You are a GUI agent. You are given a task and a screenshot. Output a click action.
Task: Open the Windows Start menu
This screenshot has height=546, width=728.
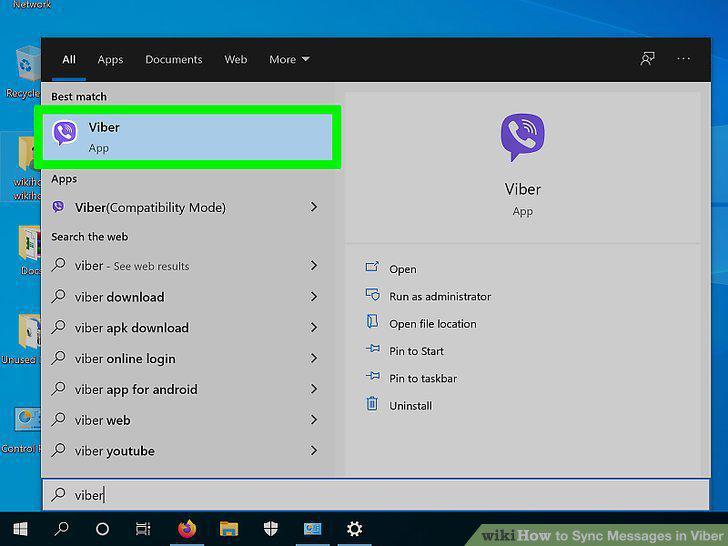click(x=20, y=529)
